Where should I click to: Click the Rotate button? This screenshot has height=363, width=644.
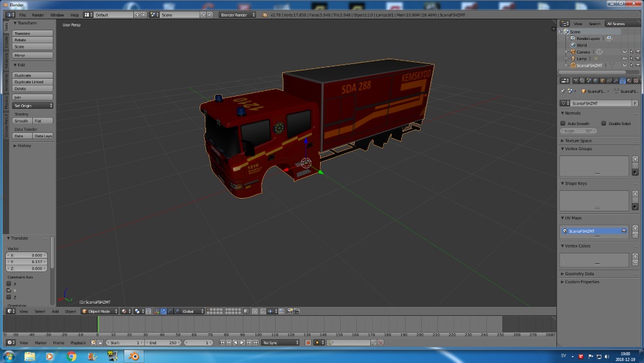(32, 40)
